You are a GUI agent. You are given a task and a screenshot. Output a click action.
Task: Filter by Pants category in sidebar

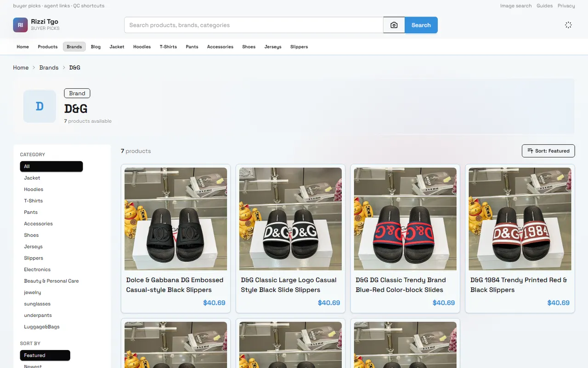click(x=31, y=213)
